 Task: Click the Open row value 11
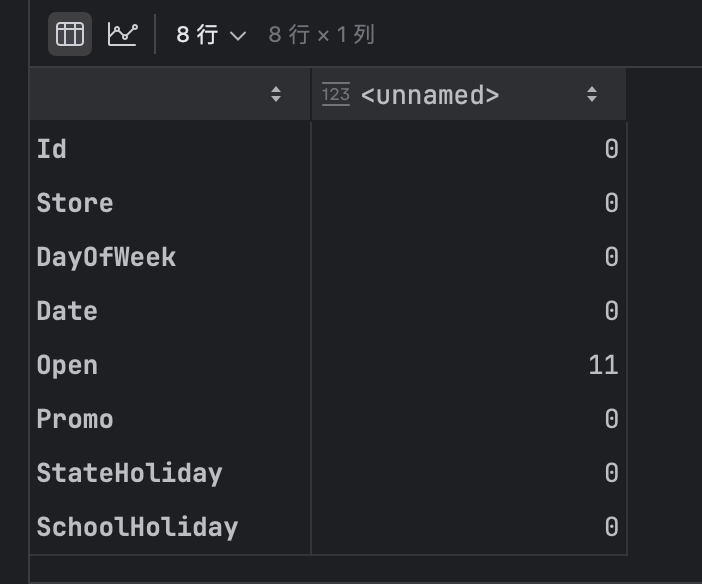click(603, 365)
